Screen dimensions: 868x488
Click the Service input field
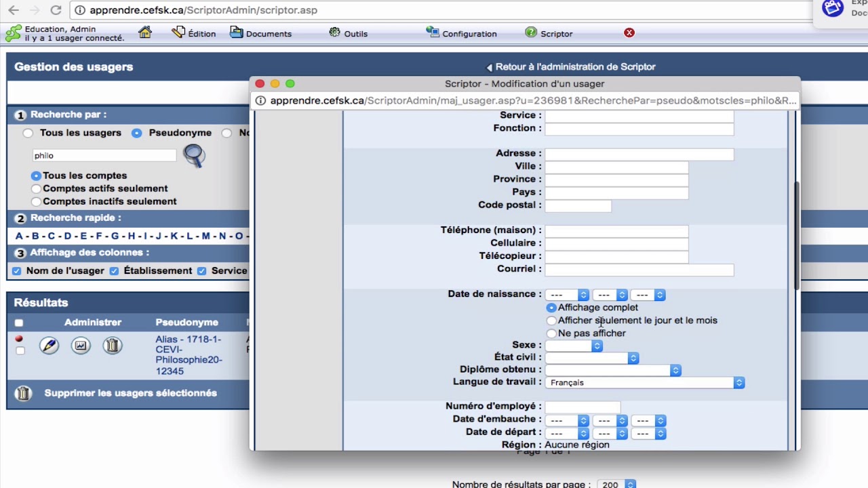coord(639,116)
